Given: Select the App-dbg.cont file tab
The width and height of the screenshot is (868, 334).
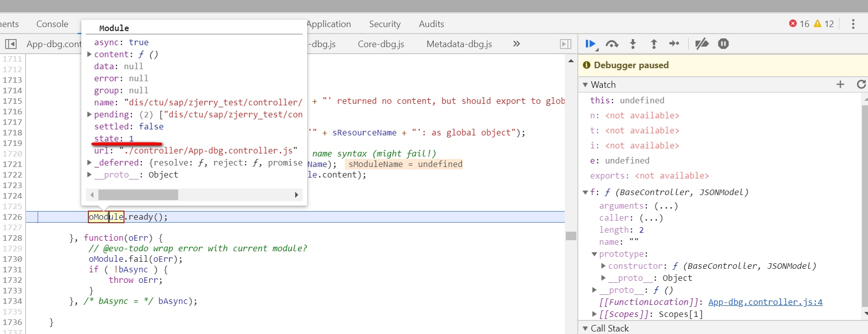Looking at the screenshot, I should (x=53, y=44).
